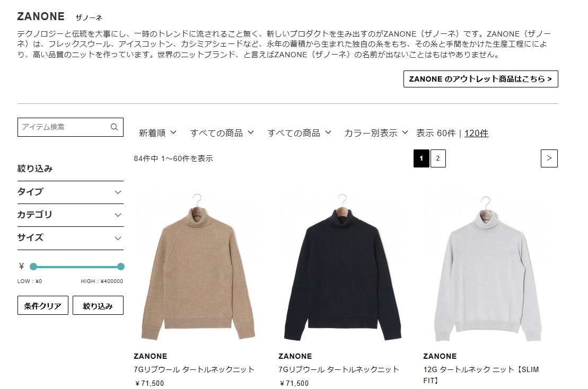
Task: Open the カラー別表示 dropdown
Action: coord(376,133)
